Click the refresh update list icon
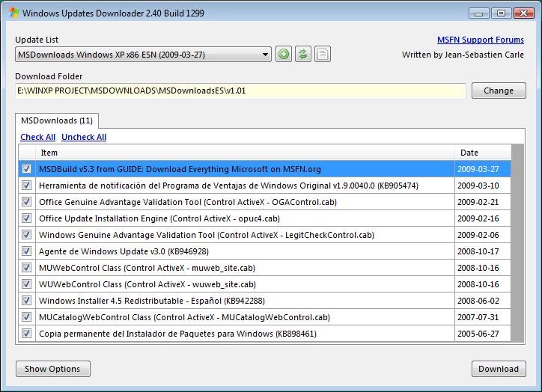This screenshot has width=542, height=392. [x=303, y=54]
